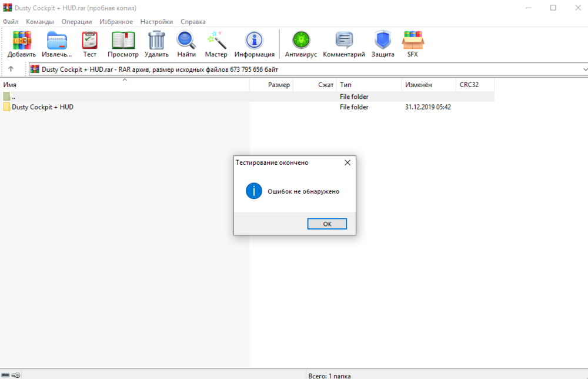
Task: Open the Настройки menu
Action: pyautogui.click(x=156, y=21)
